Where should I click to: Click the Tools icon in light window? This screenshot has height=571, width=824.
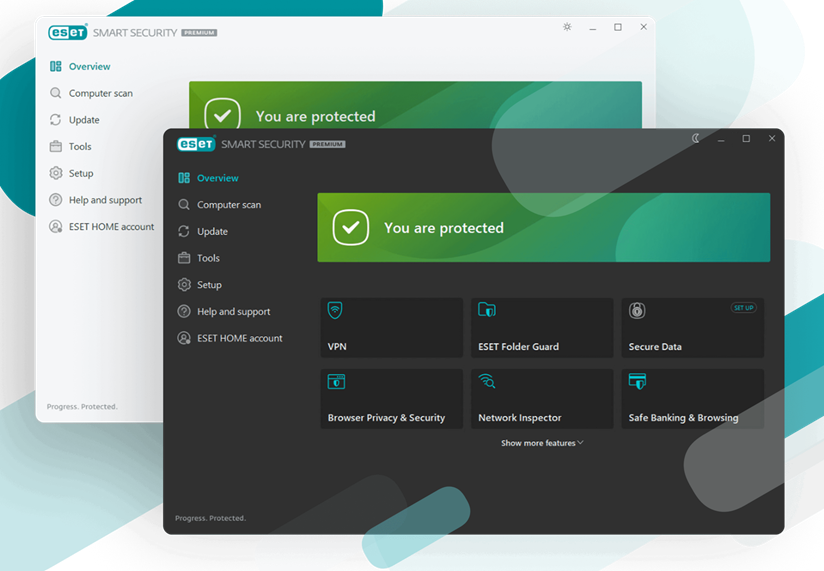[x=56, y=146]
